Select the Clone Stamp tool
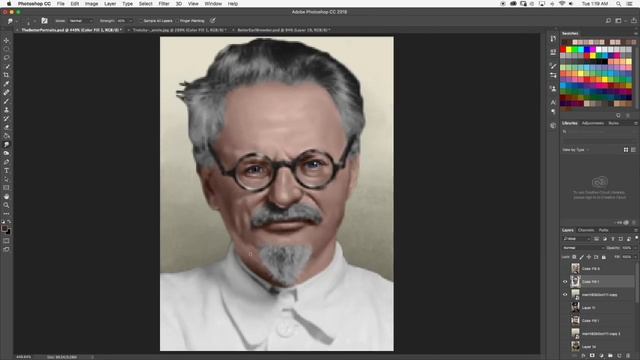The image size is (640, 360). [6, 110]
